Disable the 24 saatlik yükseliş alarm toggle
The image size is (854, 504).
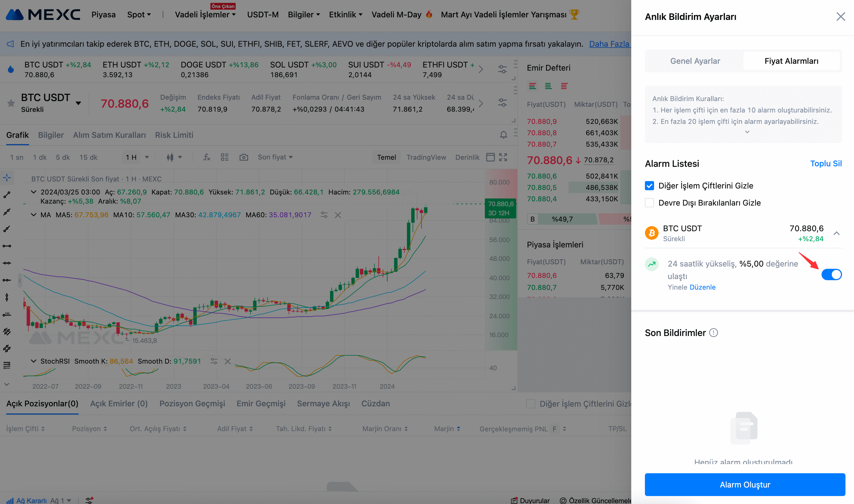pyautogui.click(x=831, y=274)
